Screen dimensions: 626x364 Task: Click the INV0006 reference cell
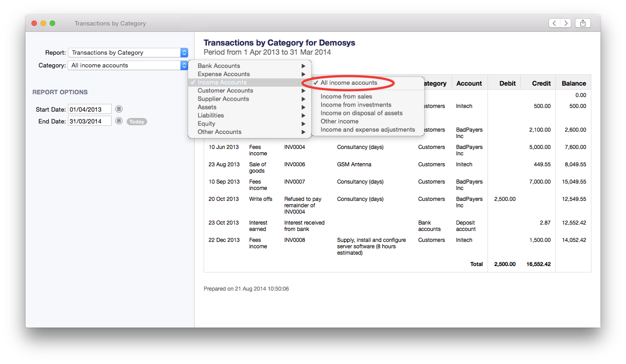(x=295, y=164)
